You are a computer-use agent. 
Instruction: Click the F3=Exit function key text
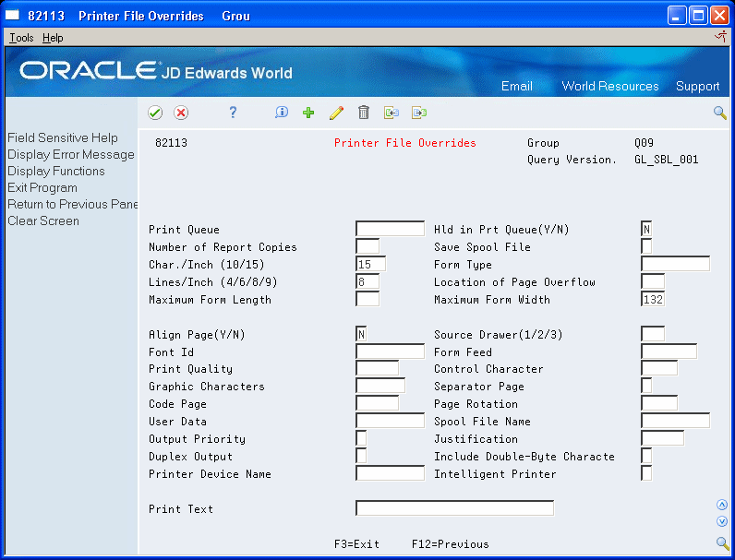(356, 544)
